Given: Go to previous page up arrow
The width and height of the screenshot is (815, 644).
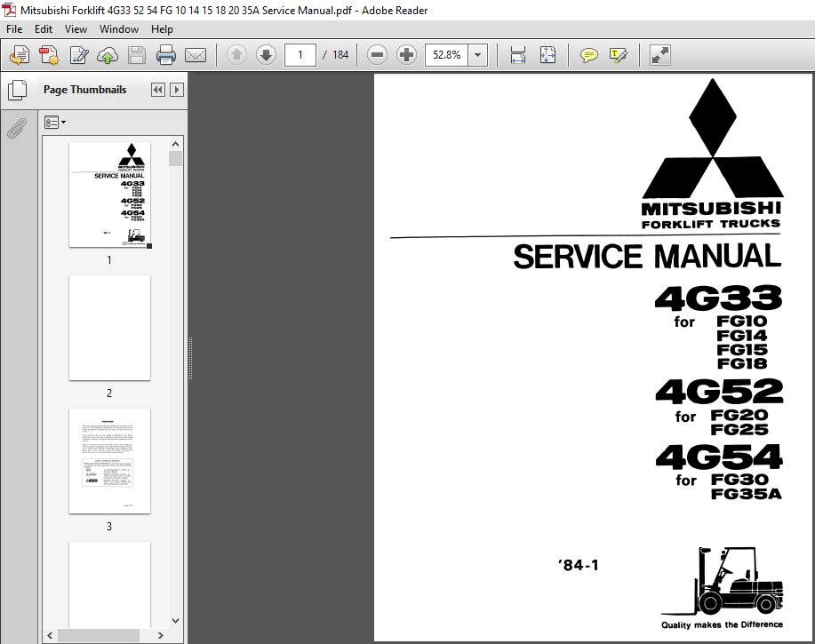Looking at the screenshot, I should pos(236,55).
